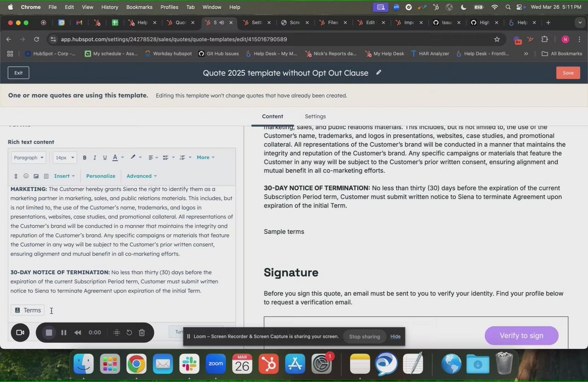Switch to the Settings tab
The height and width of the screenshot is (382, 588).
pos(315,116)
